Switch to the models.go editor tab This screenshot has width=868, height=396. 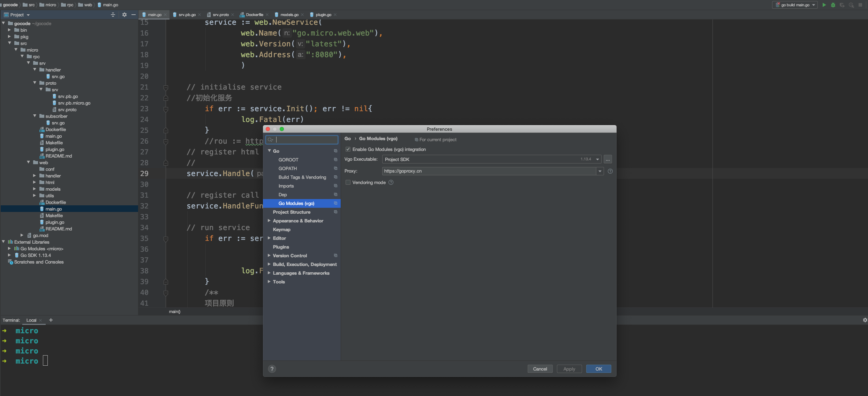click(x=289, y=15)
